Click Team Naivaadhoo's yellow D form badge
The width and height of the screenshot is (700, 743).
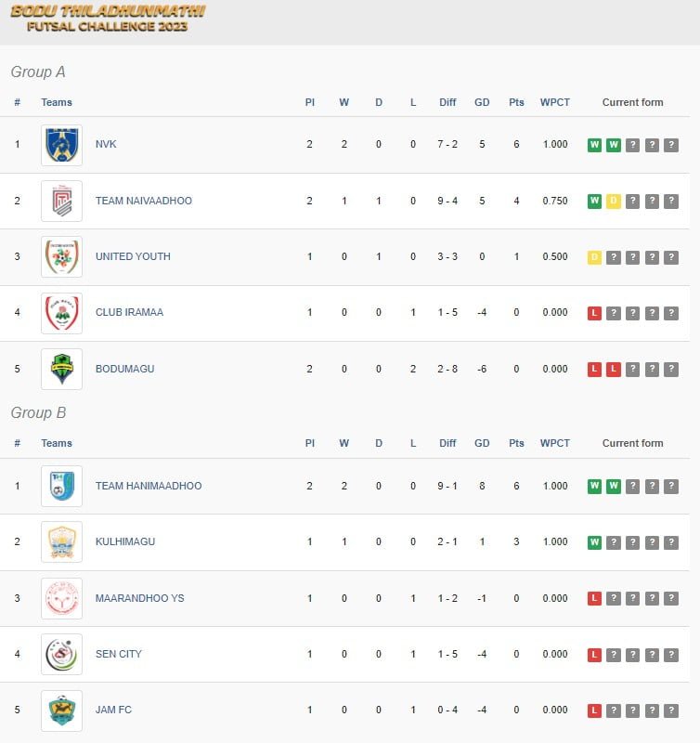pyautogui.click(x=614, y=201)
